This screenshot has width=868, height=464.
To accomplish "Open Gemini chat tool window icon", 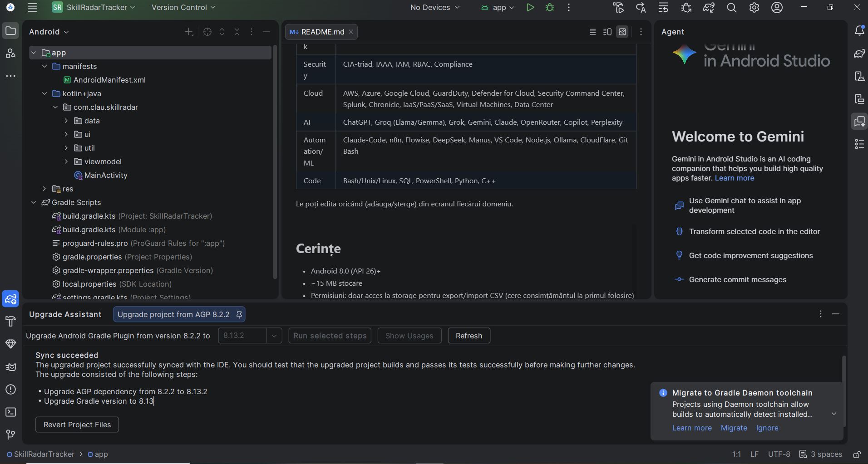I will 859,122.
